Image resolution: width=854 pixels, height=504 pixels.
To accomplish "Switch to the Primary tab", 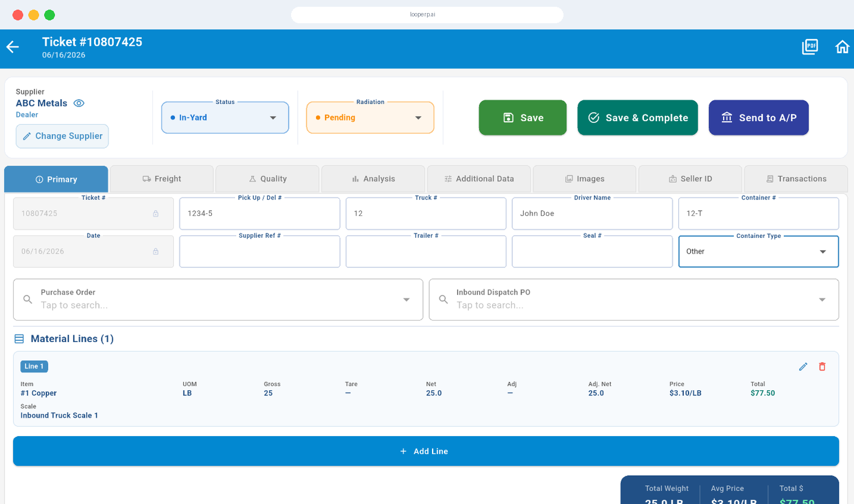I will pyautogui.click(x=56, y=179).
